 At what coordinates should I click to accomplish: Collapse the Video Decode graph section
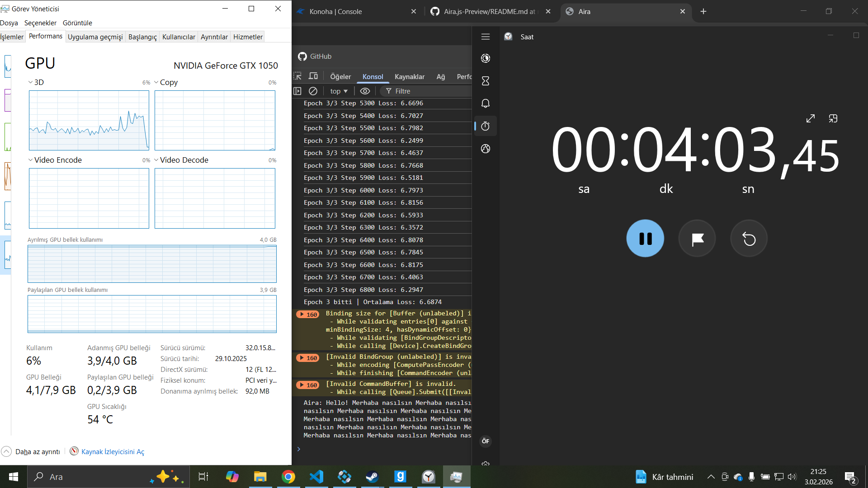(156, 160)
